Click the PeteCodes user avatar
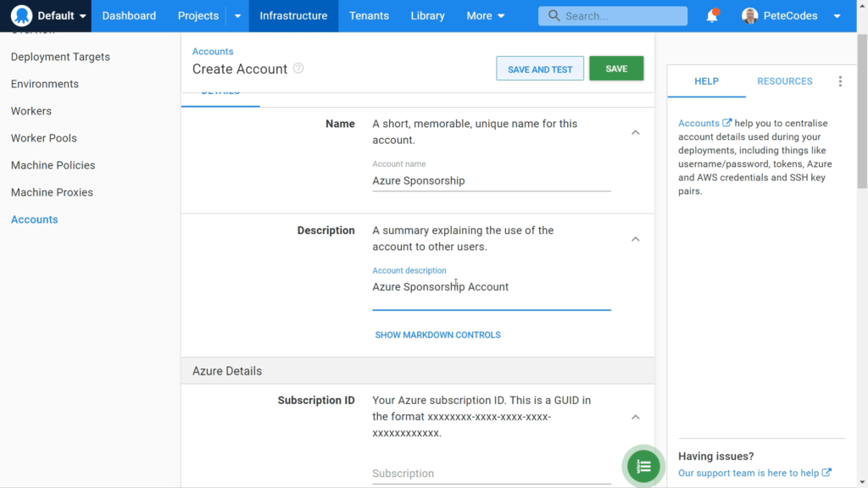Screen dimensions: 868x488 point(749,15)
